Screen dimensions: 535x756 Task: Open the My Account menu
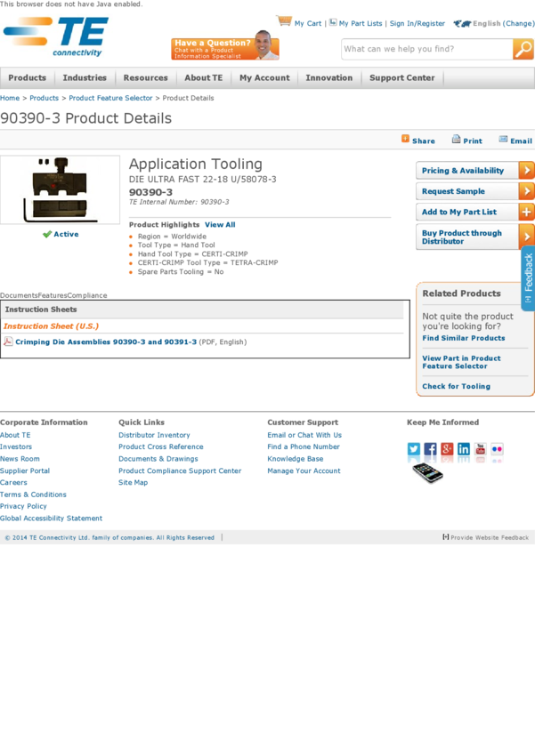pyautogui.click(x=265, y=77)
